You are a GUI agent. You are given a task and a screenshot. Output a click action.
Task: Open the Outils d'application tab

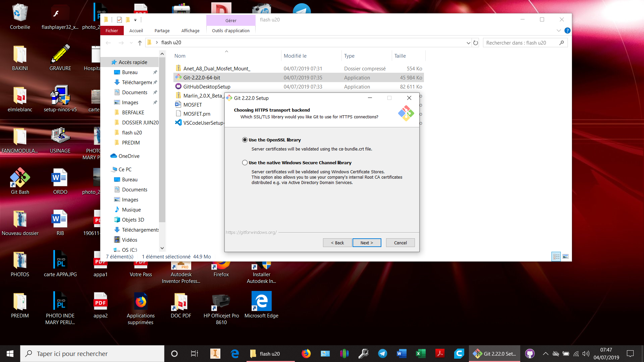[231, 31]
